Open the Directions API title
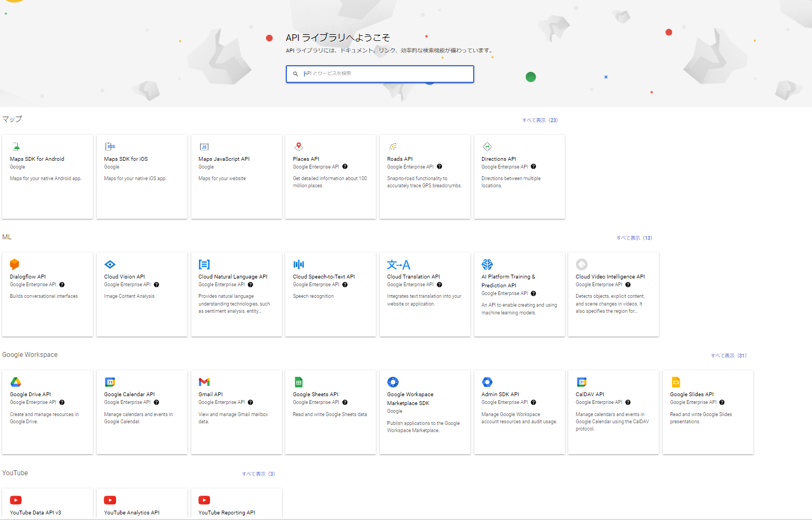The height and width of the screenshot is (520, 812). pyautogui.click(x=499, y=159)
